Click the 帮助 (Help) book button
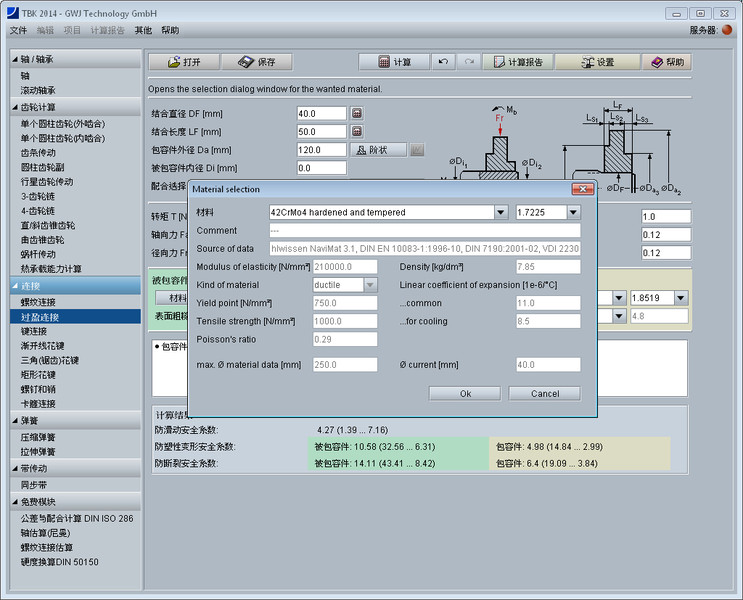This screenshot has width=743, height=600. pos(667,62)
